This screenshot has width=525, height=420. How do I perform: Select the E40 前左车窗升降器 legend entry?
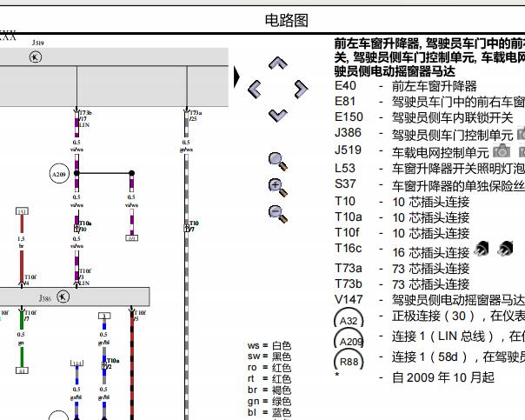coord(405,86)
